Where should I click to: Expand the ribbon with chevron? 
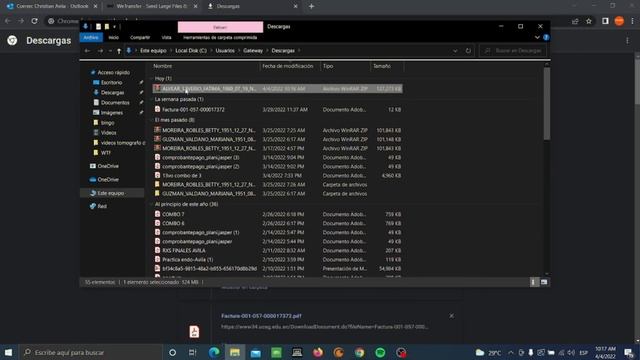coord(537,38)
